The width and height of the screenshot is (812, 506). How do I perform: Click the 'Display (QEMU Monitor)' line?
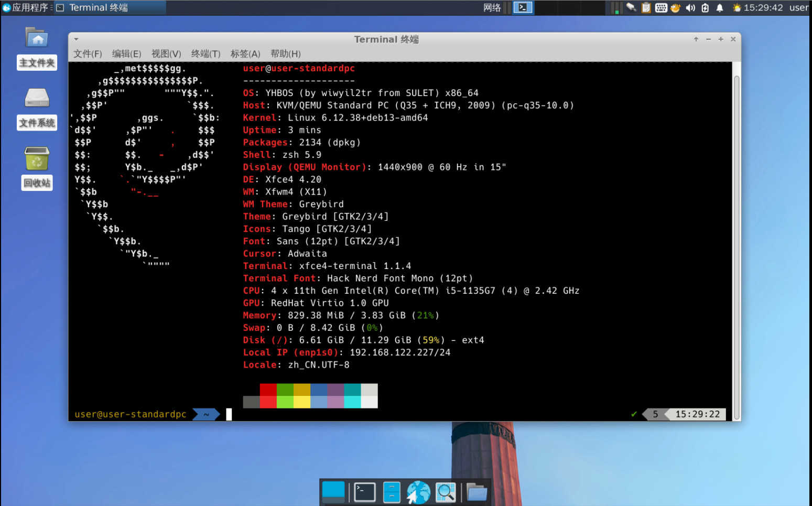pyautogui.click(x=374, y=167)
